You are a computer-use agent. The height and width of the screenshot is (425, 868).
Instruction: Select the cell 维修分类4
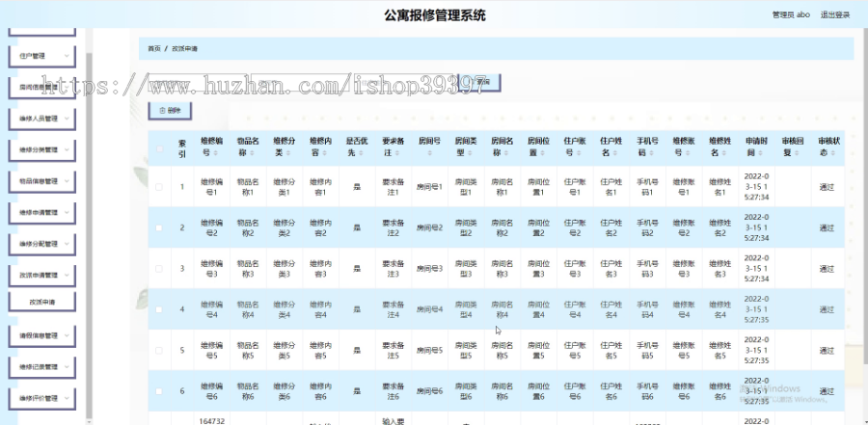pos(284,309)
